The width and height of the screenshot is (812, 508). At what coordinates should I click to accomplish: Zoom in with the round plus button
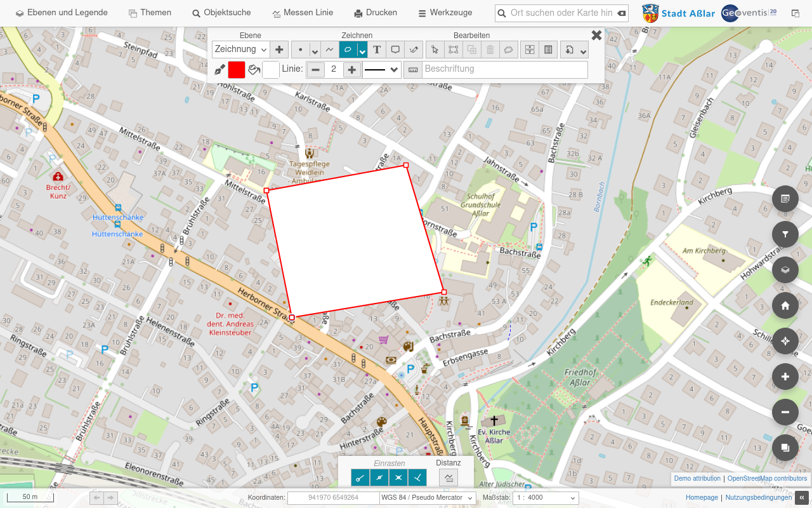click(x=785, y=377)
